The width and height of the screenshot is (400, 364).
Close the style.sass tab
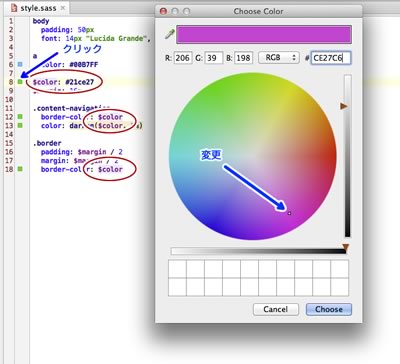point(63,8)
